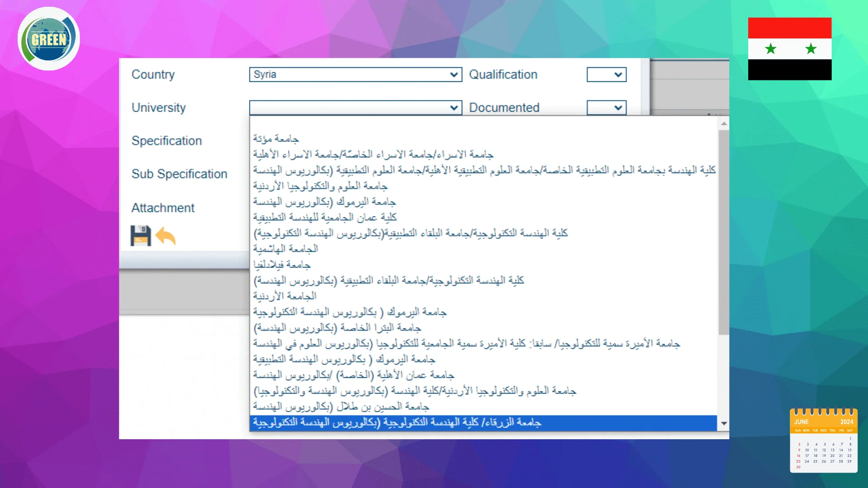Click the dropdown list scrollbar thumb
Viewport: 868px width, 488px height.
pyautogui.click(x=724, y=233)
